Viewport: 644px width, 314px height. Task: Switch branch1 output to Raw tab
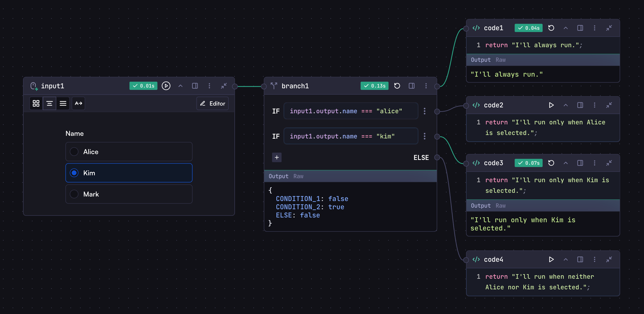click(x=298, y=176)
